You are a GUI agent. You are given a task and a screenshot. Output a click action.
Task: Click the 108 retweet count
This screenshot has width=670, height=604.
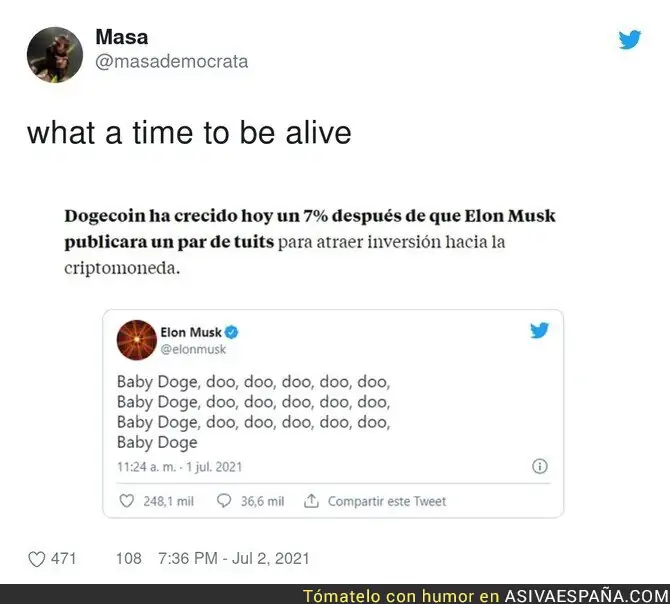(129, 558)
